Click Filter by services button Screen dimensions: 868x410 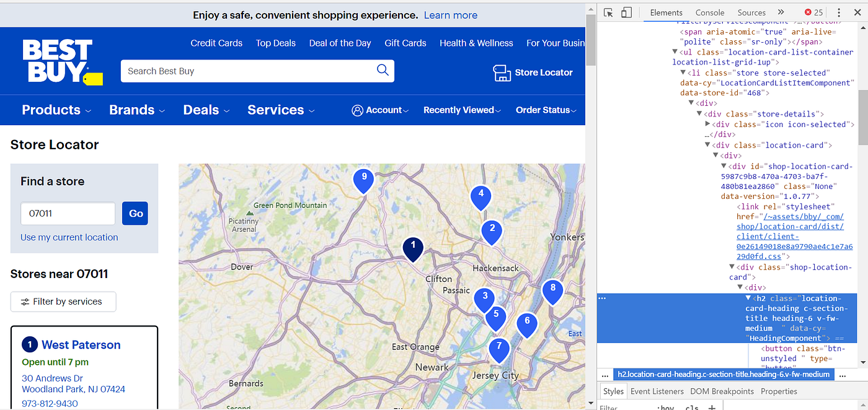point(63,302)
